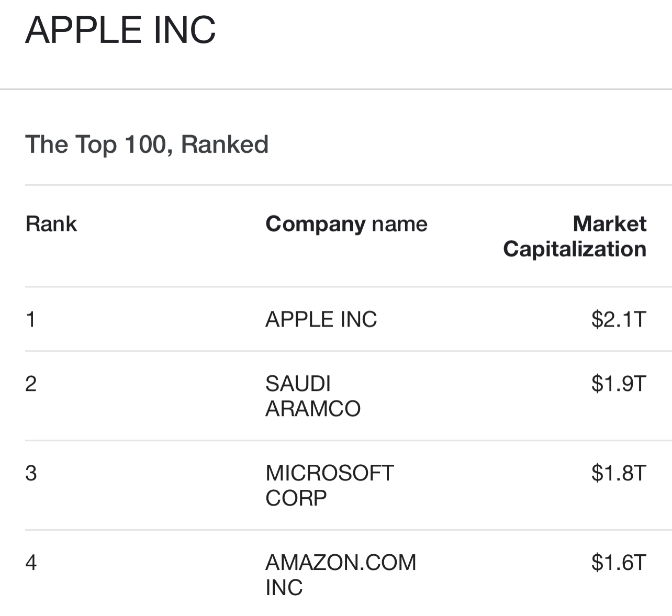The height and width of the screenshot is (616, 672).
Task: Click Amazon's $1.6T market cap value
Action: pyautogui.click(x=618, y=563)
